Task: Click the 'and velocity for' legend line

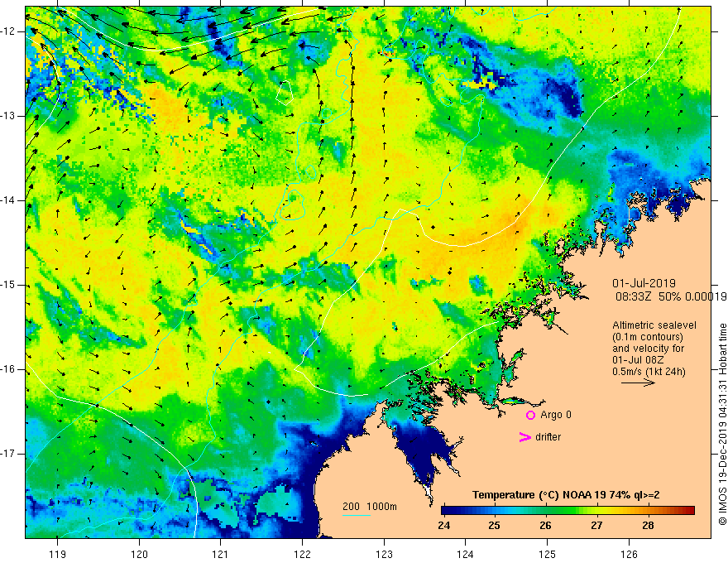Action: point(648,349)
